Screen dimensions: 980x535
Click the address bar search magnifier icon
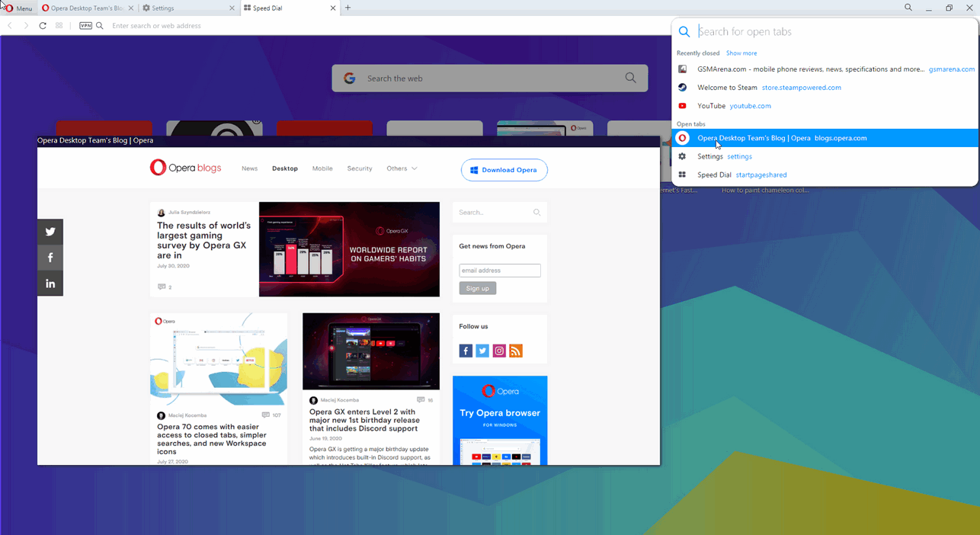pos(100,26)
